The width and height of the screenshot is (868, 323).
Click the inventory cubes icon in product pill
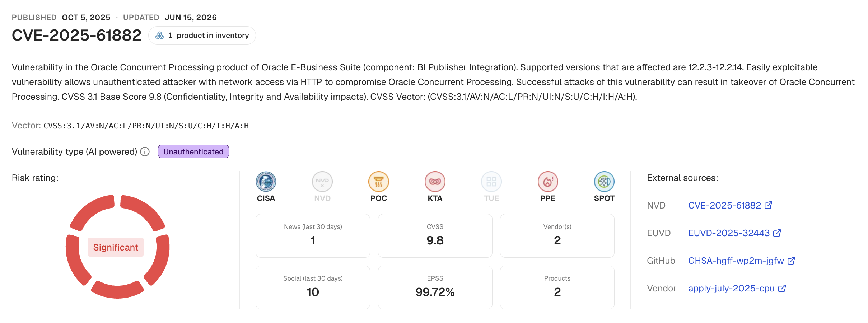[x=160, y=36]
